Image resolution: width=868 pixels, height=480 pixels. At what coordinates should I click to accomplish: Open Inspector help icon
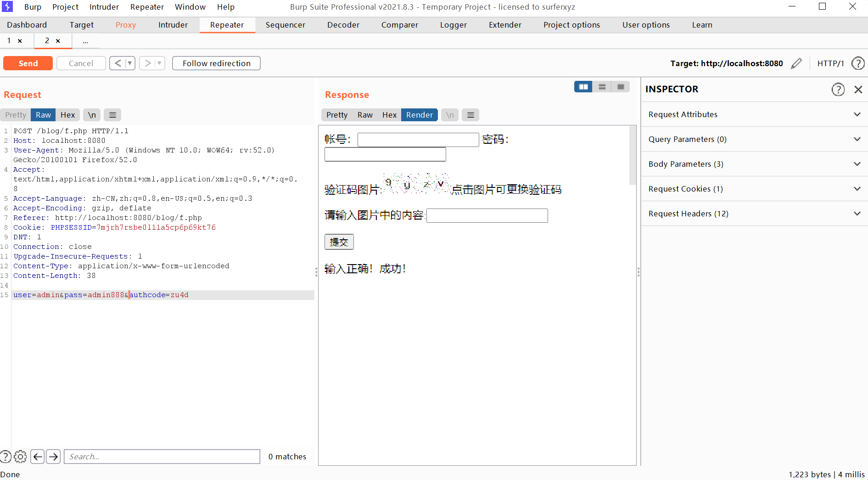pos(838,89)
